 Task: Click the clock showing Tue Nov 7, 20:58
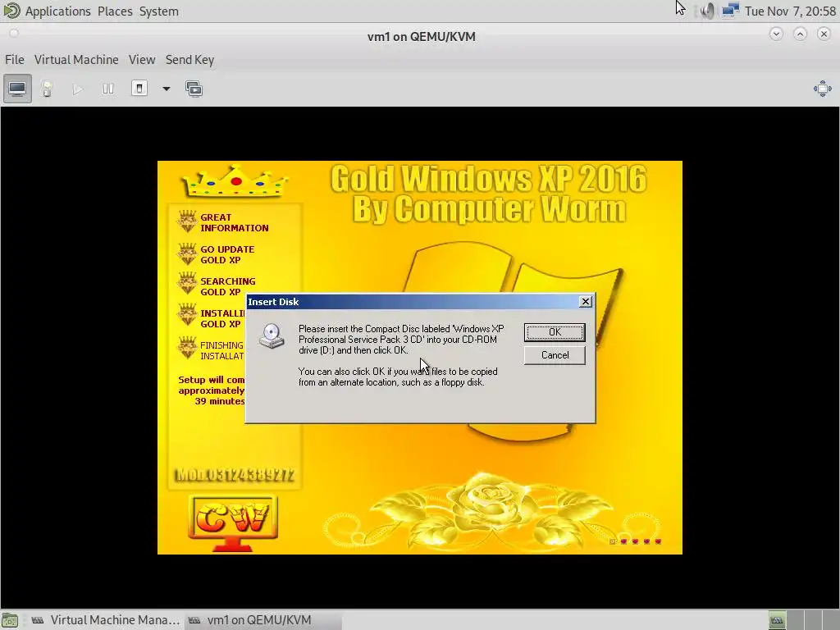(x=790, y=11)
